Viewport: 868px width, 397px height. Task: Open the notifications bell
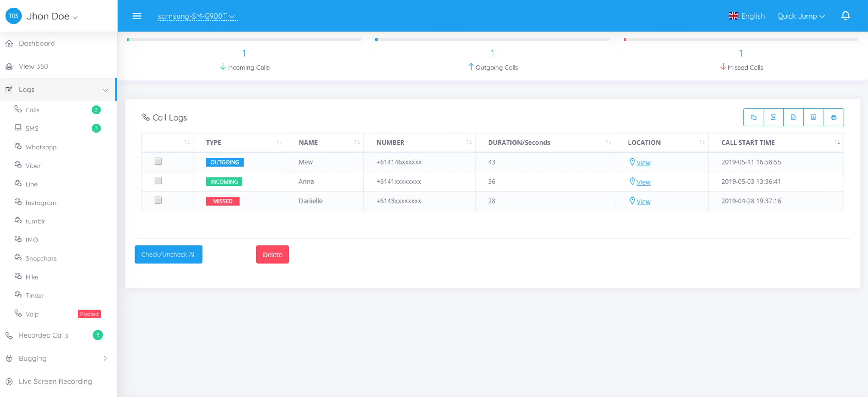click(x=845, y=16)
